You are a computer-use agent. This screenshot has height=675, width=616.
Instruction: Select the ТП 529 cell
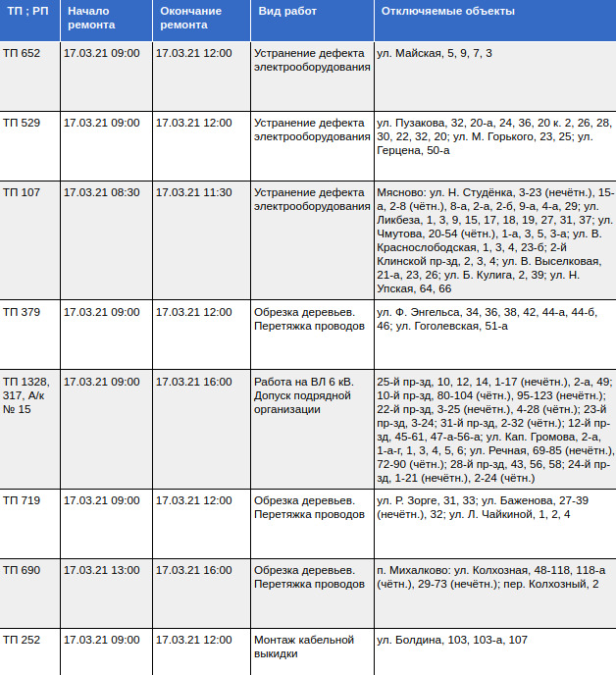click(x=22, y=123)
